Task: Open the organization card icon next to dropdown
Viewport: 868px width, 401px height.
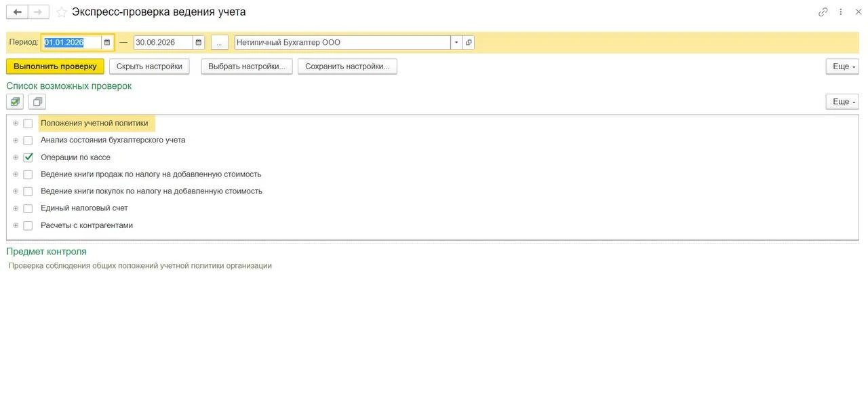Action: 469,42
